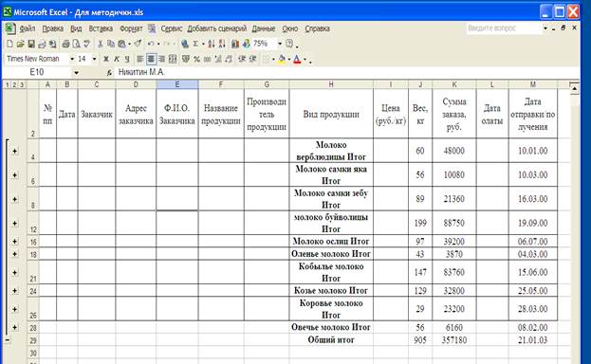Apply comma style with the 000 icon
The width and height of the screenshot is (591, 364).
[x=207, y=59]
